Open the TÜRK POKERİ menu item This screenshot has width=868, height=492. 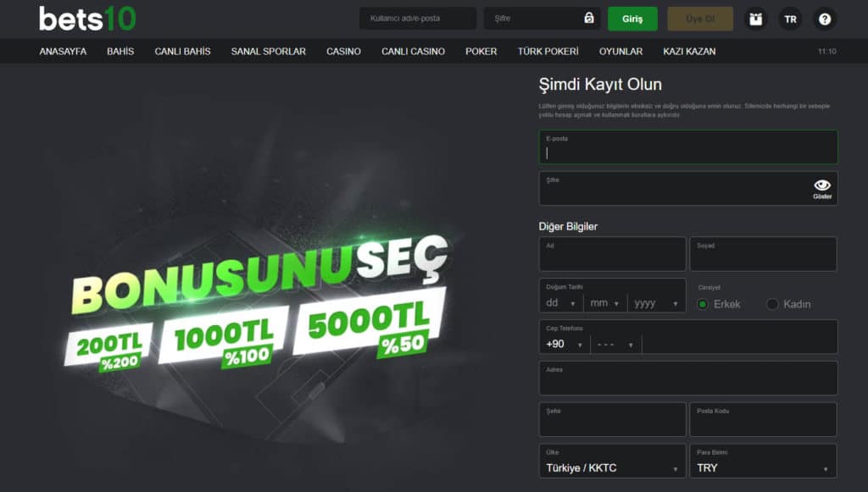click(x=548, y=52)
